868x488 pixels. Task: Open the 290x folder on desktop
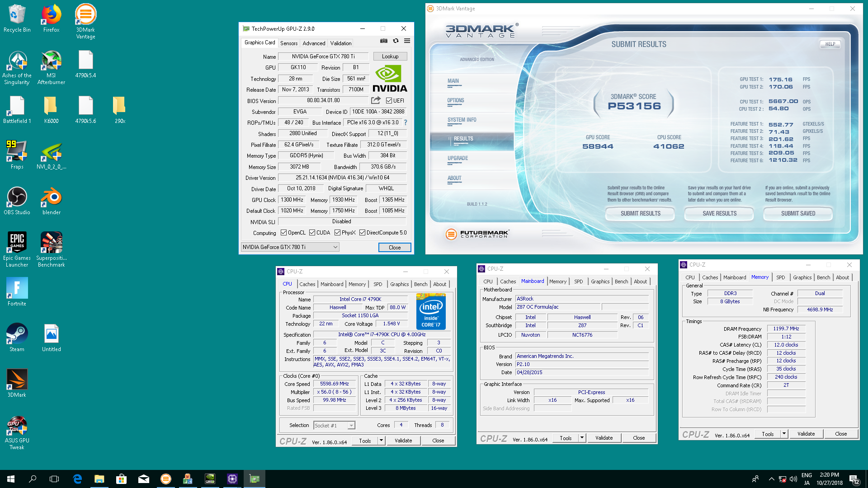click(120, 109)
